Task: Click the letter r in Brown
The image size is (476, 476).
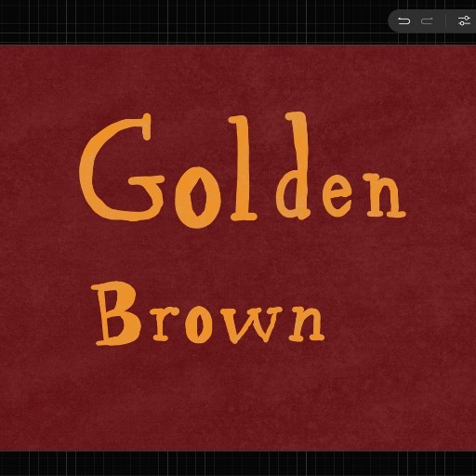Action: [x=166, y=324]
